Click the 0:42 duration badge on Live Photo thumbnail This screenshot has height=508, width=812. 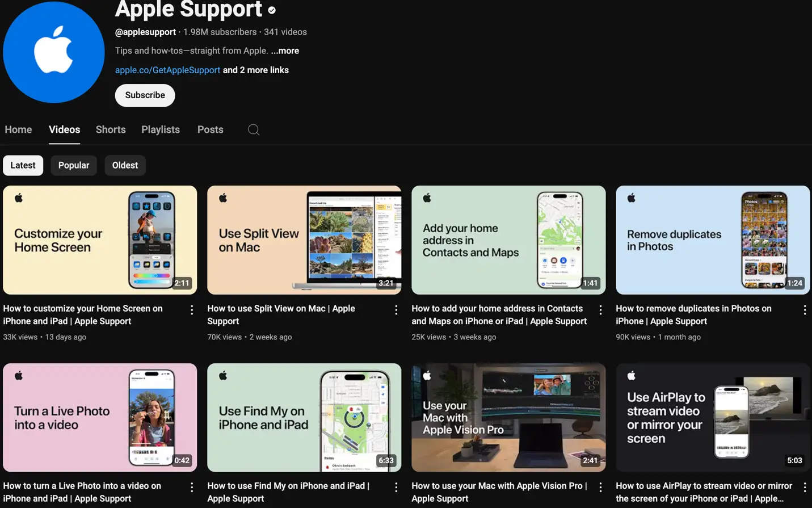pyautogui.click(x=182, y=460)
